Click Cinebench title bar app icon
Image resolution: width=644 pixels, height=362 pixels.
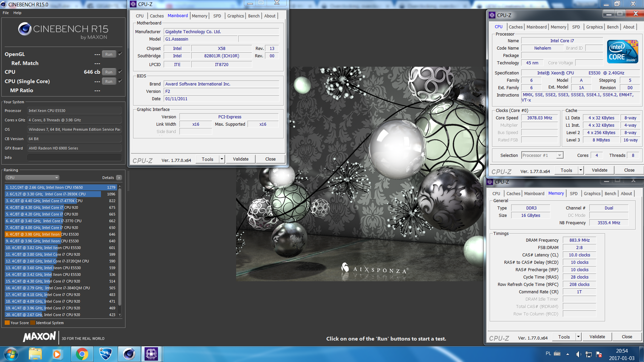(4, 4)
